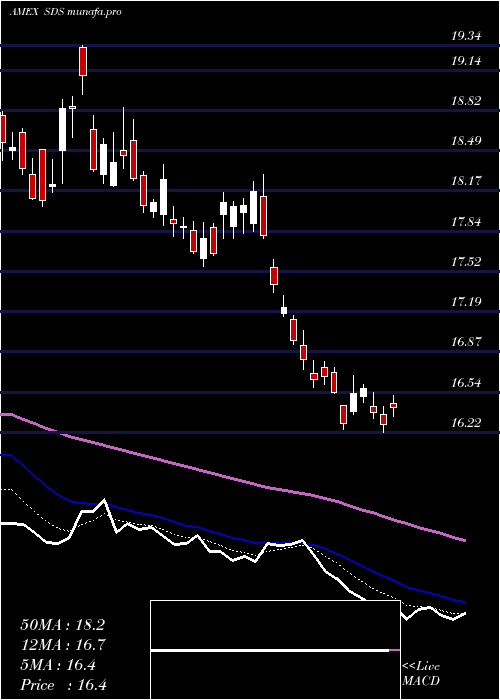Click the 18.17 price level label
Image resolution: width=500 pixels, height=700 pixels.
point(466,181)
